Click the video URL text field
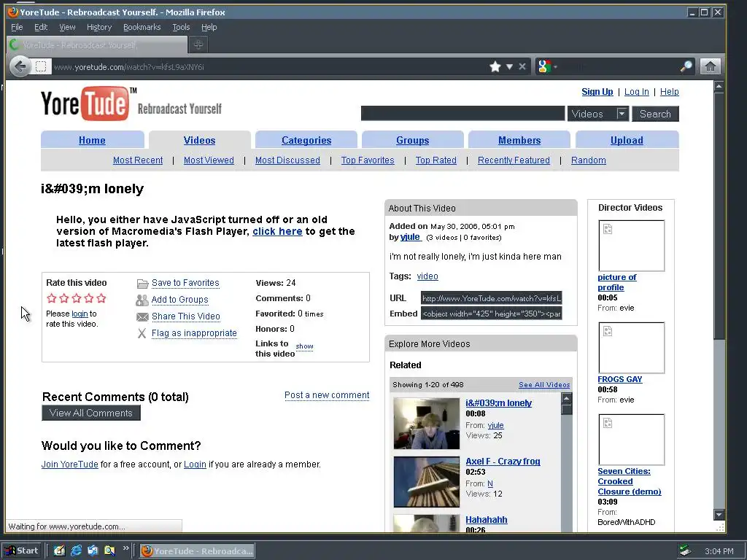 click(x=491, y=298)
